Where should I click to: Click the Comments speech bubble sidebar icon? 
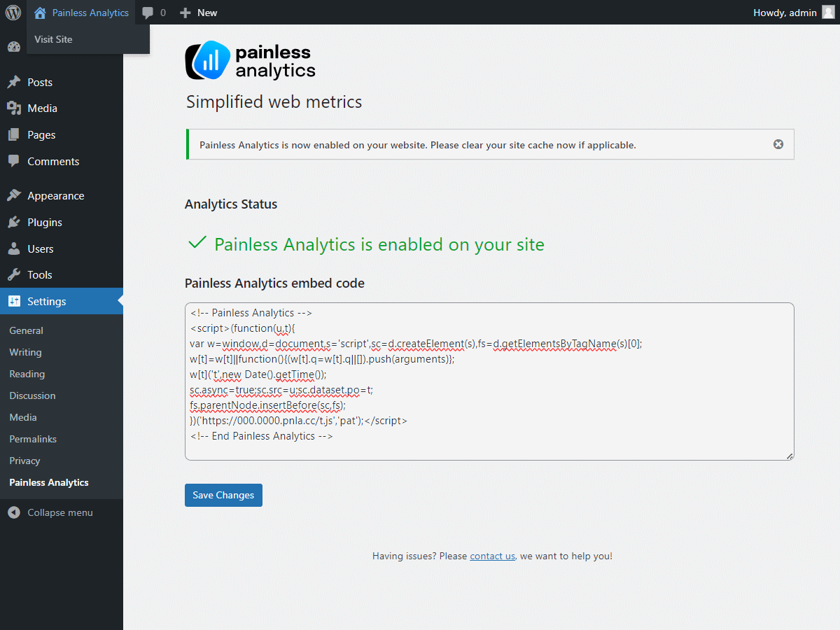pyautogui.click(x=14, y=161)
